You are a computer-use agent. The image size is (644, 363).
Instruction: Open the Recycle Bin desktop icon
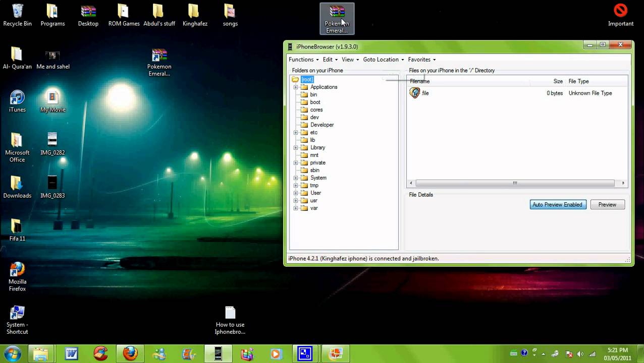click(x=17, y=15)
